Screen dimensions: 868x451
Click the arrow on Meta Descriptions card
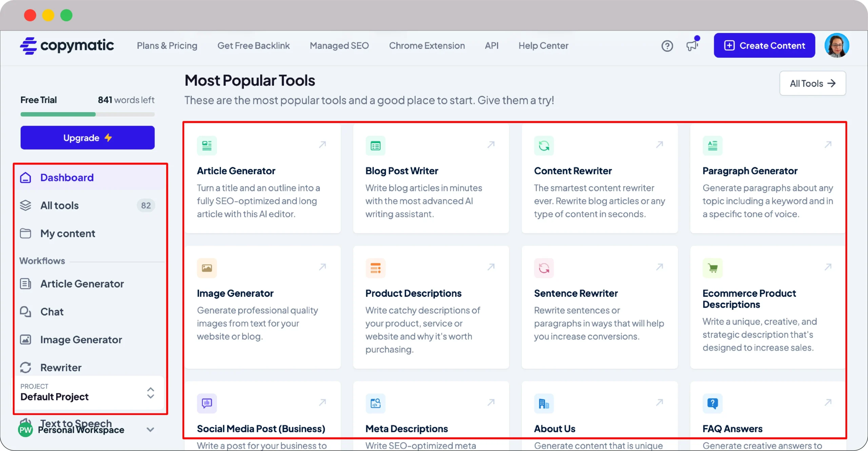point(491,402)
